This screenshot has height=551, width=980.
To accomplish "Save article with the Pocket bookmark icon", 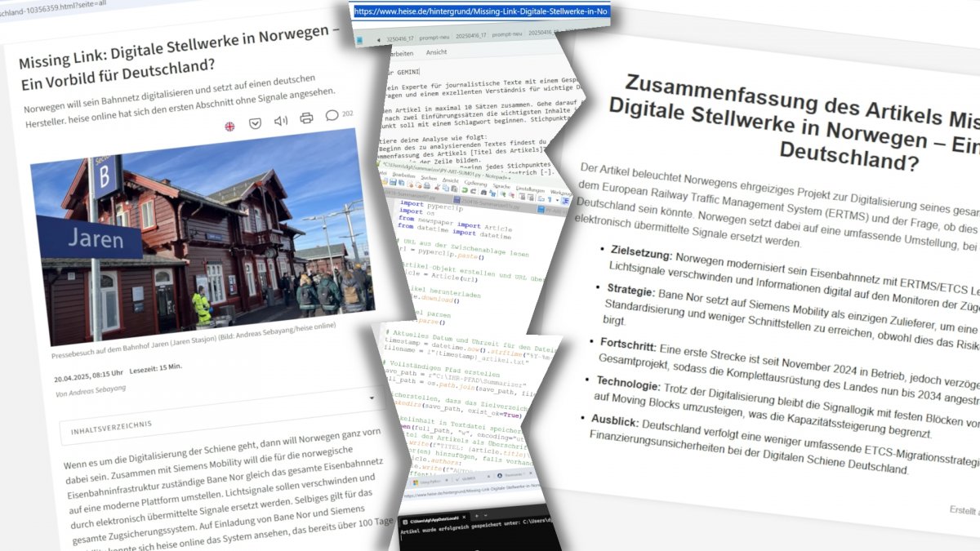I will click(255, 123).
